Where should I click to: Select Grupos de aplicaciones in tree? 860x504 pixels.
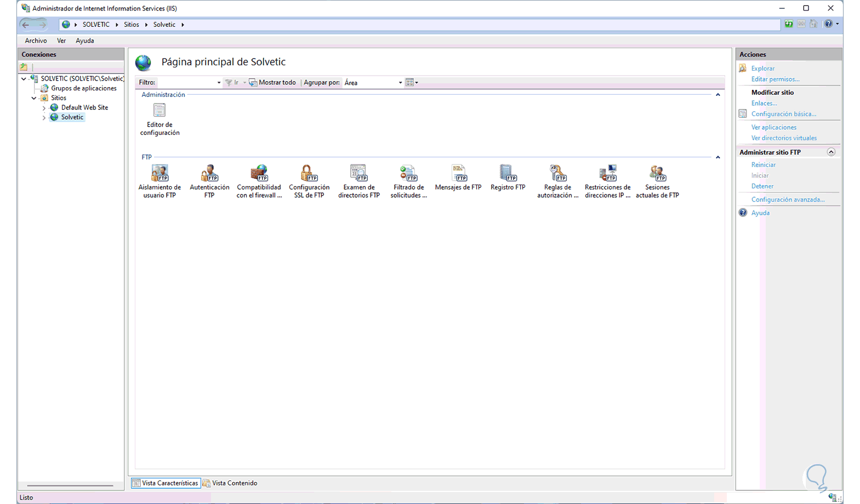[x=84, y=88]
